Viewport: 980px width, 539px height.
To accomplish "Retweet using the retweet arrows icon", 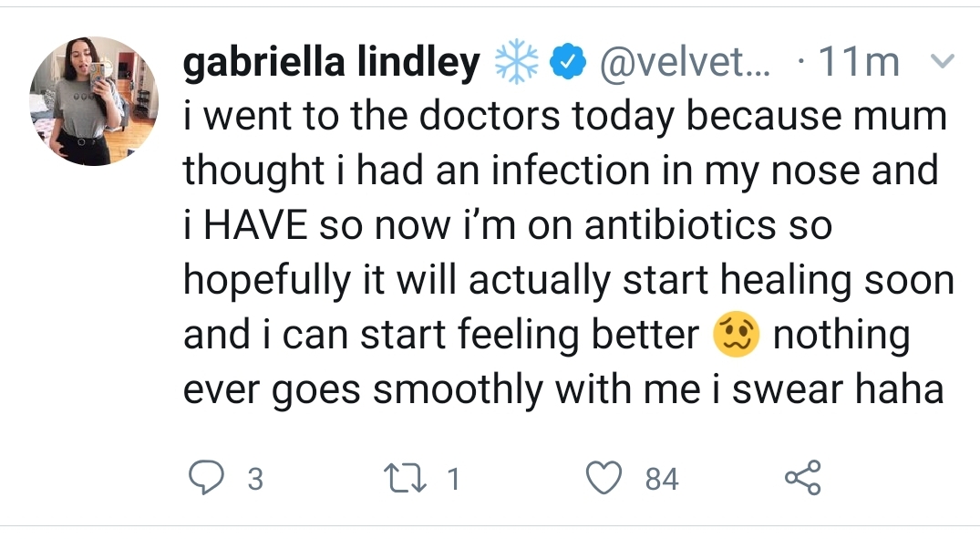I will point(407,478).
